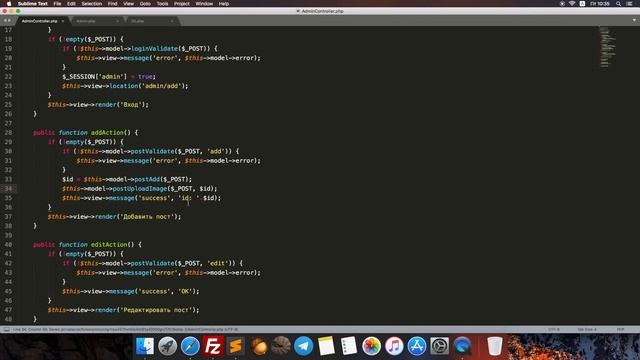Open the Selection menu

click(x=91, y=4)
